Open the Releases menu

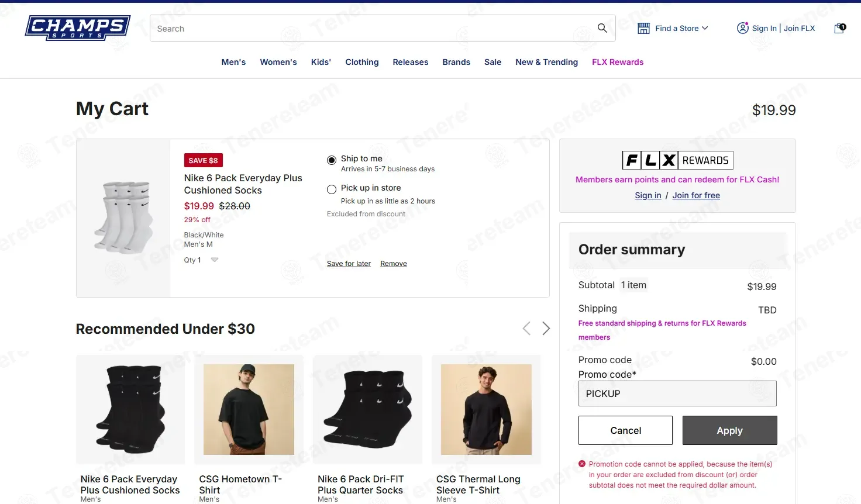click(x=411, y=62)
